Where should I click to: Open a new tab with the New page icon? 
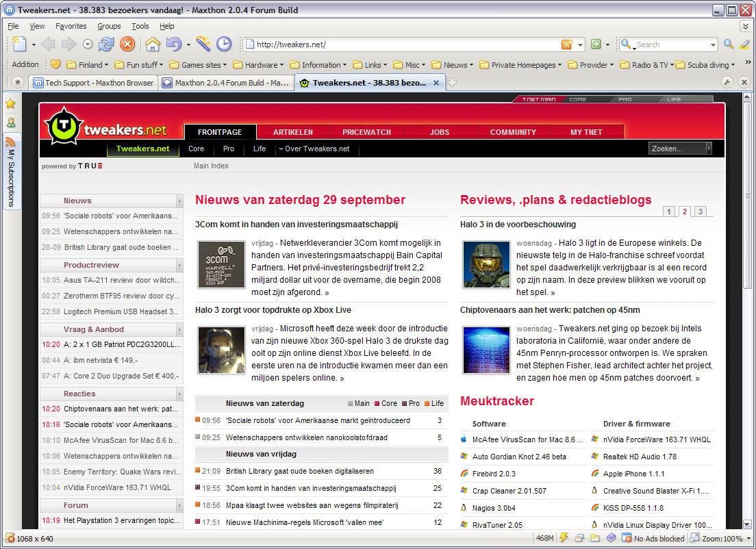[19, 44]
